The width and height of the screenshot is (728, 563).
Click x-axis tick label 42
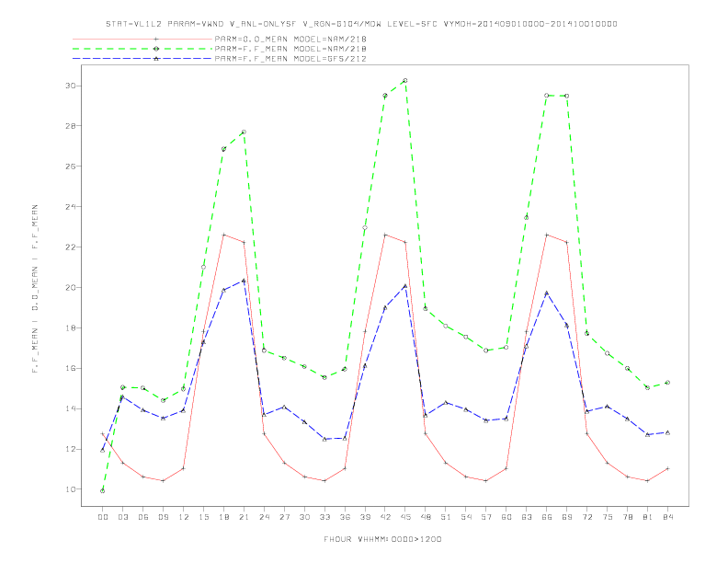[x=385, y=517]
